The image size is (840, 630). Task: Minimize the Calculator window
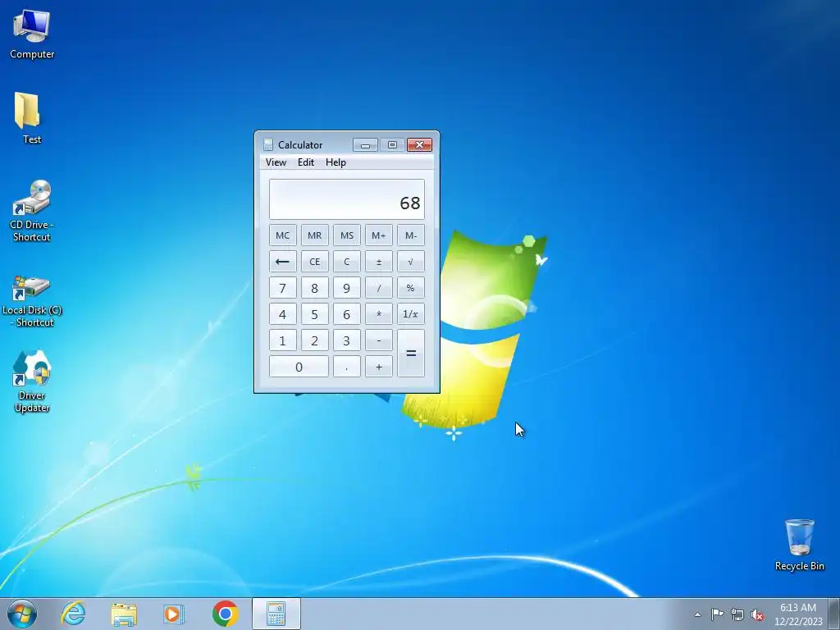click(365, 144)
